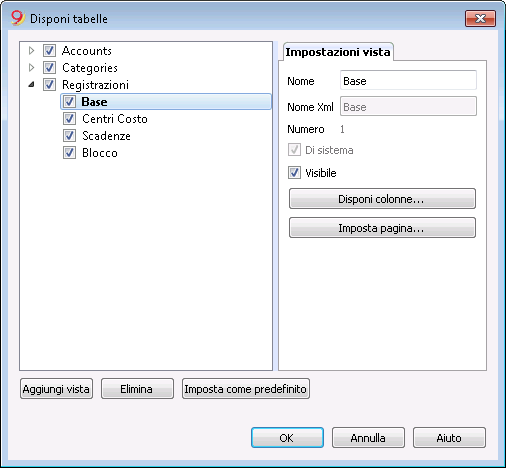Confirm with the OK button

(287, 437)
